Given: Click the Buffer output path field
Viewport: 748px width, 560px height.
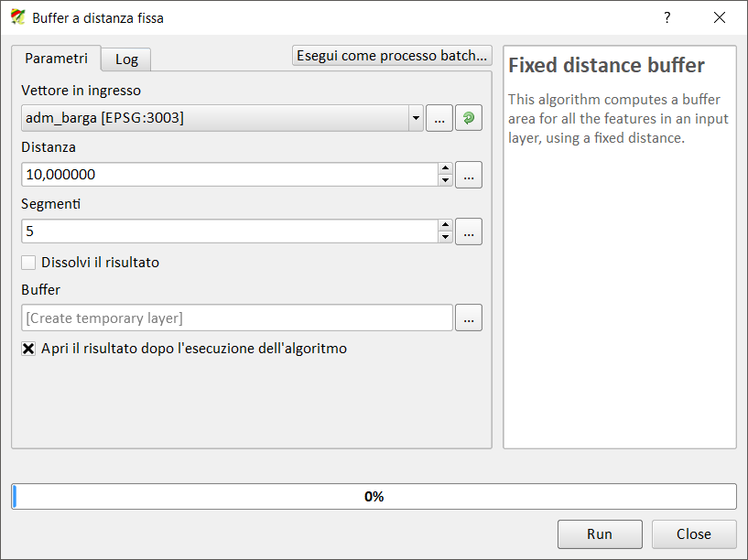Looking at the screenshot, I should click(x=236, y=318).
